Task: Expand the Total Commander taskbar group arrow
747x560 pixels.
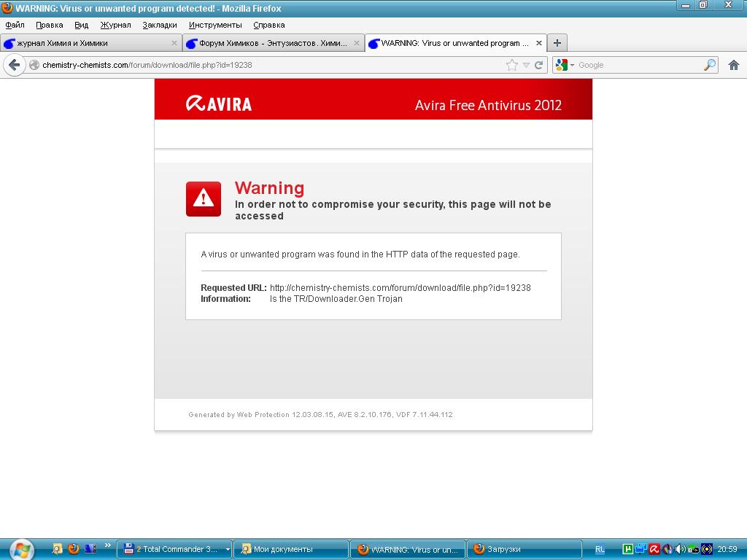Action: click(228, 550)
